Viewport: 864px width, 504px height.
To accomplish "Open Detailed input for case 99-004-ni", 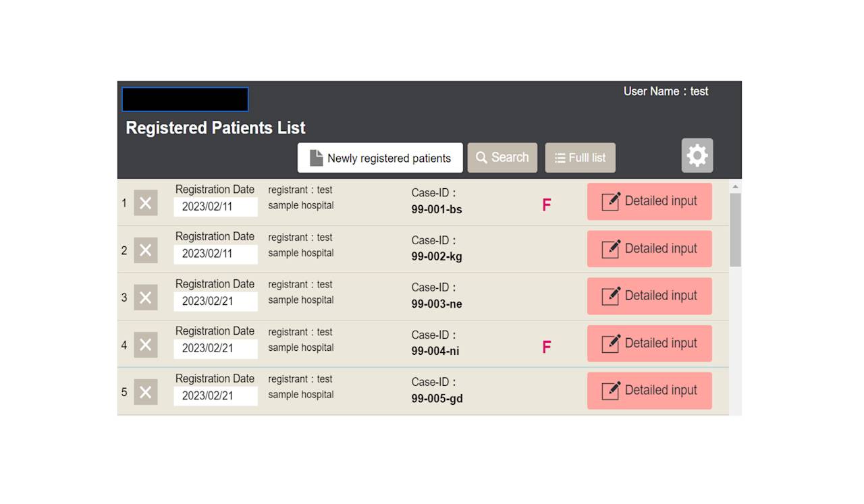I will 649,343.
